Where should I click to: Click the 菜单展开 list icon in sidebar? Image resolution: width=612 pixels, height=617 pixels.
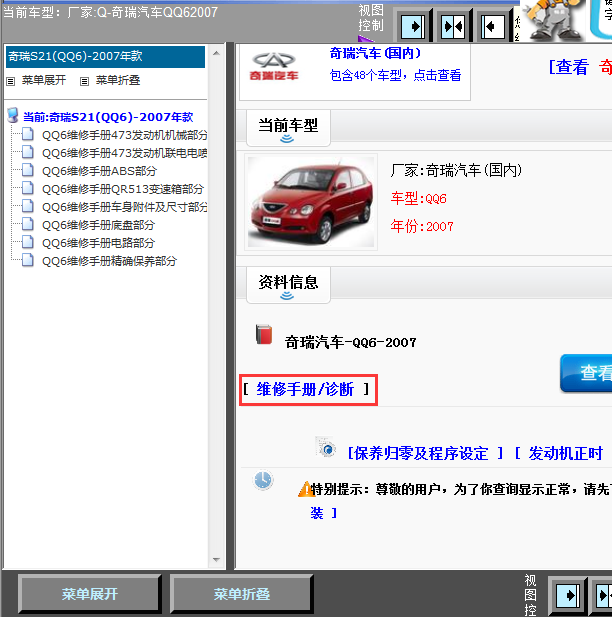coord(11,81)
